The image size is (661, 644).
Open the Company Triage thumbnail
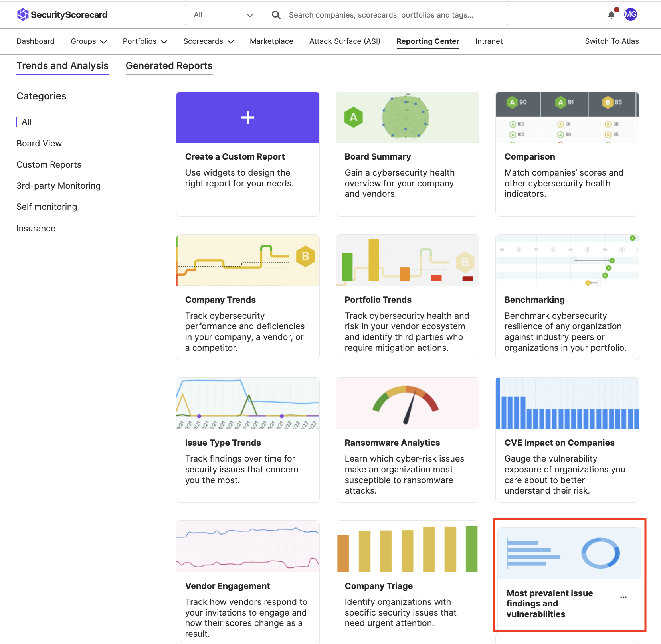tap(408, 547)
